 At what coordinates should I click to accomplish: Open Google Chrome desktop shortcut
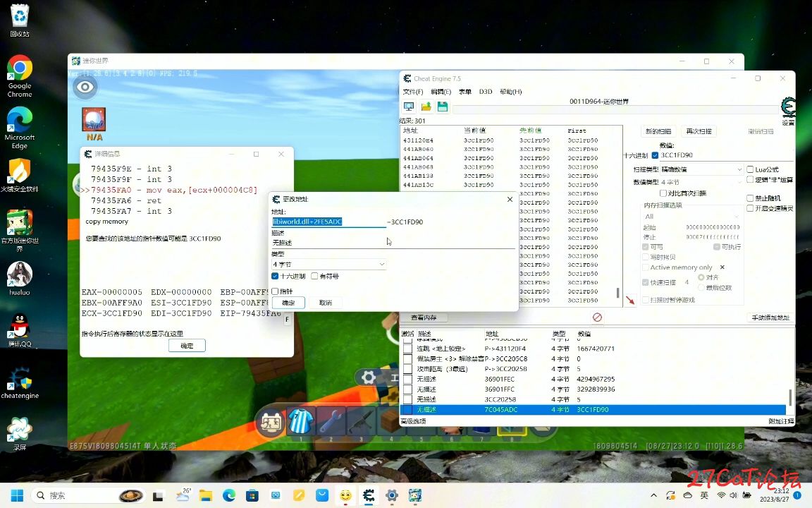[20, 76]
